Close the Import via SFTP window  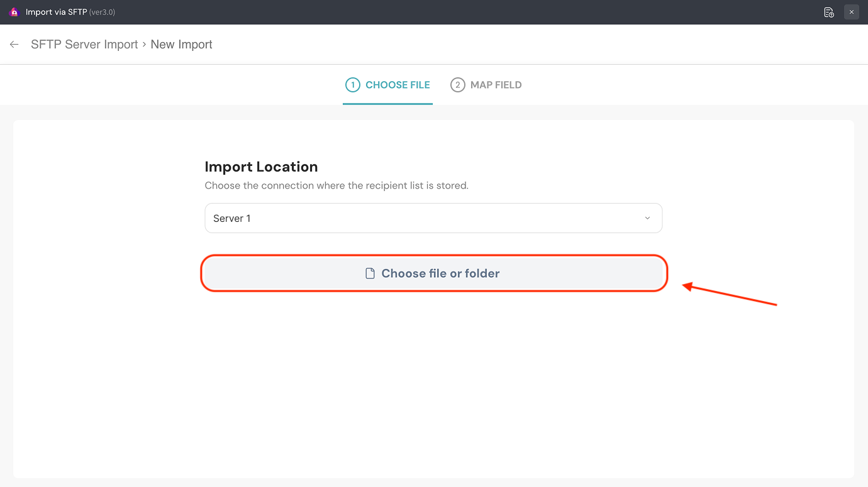(852, 12)
